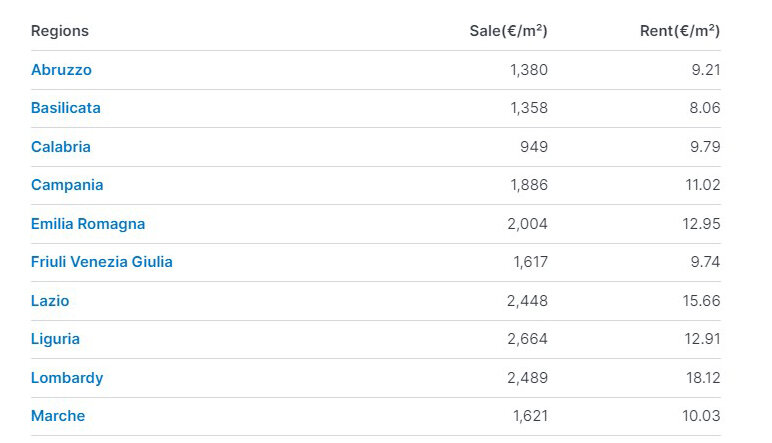Click the Friuli Venezia Giulia link
Screen dimensions: 772x443
(x=102, y=262)
